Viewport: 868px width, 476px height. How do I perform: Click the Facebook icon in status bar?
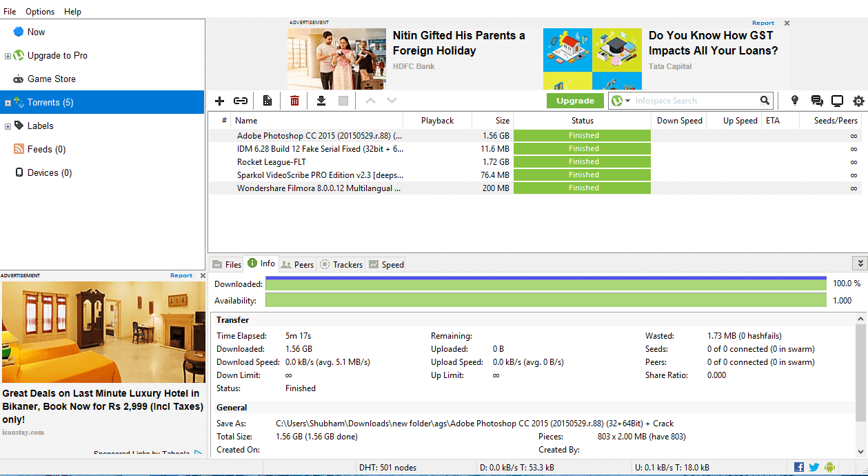[x=799, y=467]
